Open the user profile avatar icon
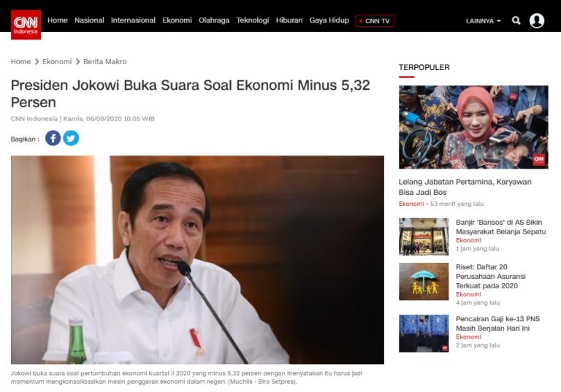The image size is (561, 392). pos(537,20)
